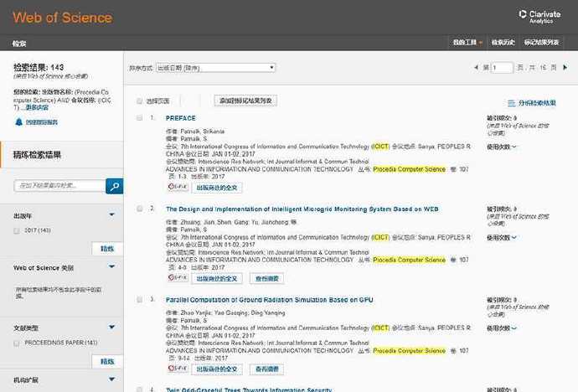This screenshot has height=392, width=578.
Task: Tick the 2017 (143) publication year filter
Action: pos(16,230)
